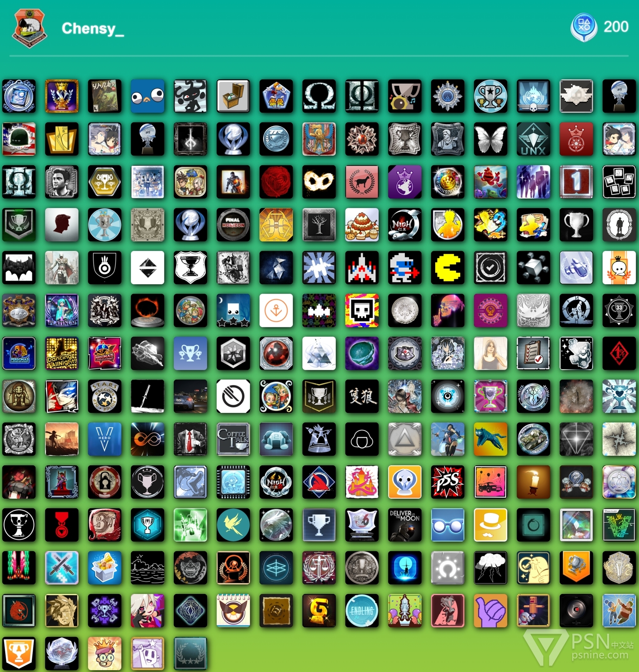Open the white Omega symbol trophy icon
The height and width of the screenshot is (672, 639).
pos(319,96)
